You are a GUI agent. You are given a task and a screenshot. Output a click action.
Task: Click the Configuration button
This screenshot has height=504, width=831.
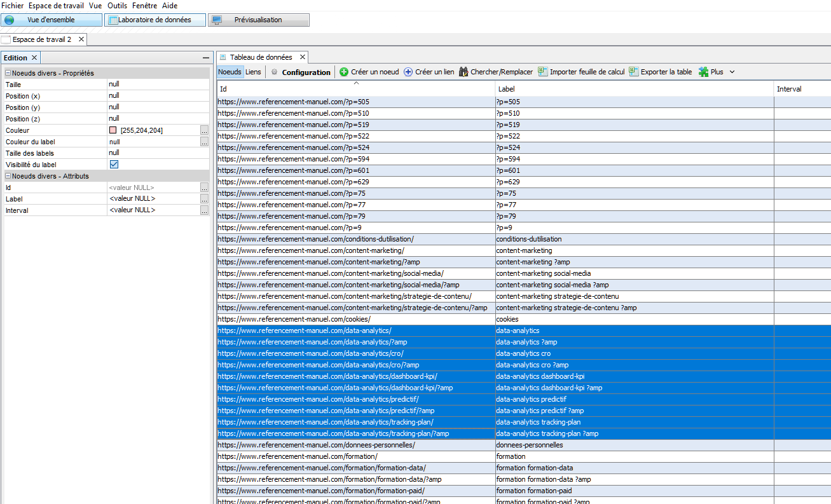301,72
